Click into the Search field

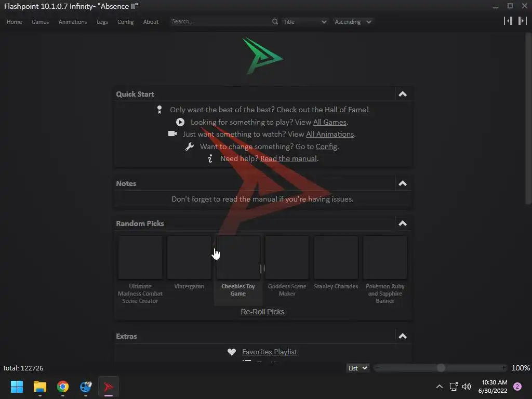pos(220,21)
